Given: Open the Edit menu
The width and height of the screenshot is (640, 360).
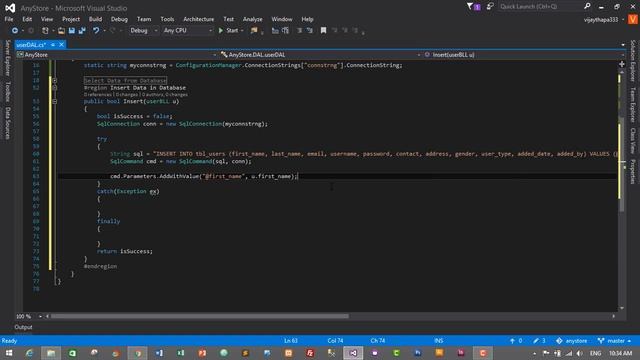Looking at the screenshot, I should click(x=27, y=19).
